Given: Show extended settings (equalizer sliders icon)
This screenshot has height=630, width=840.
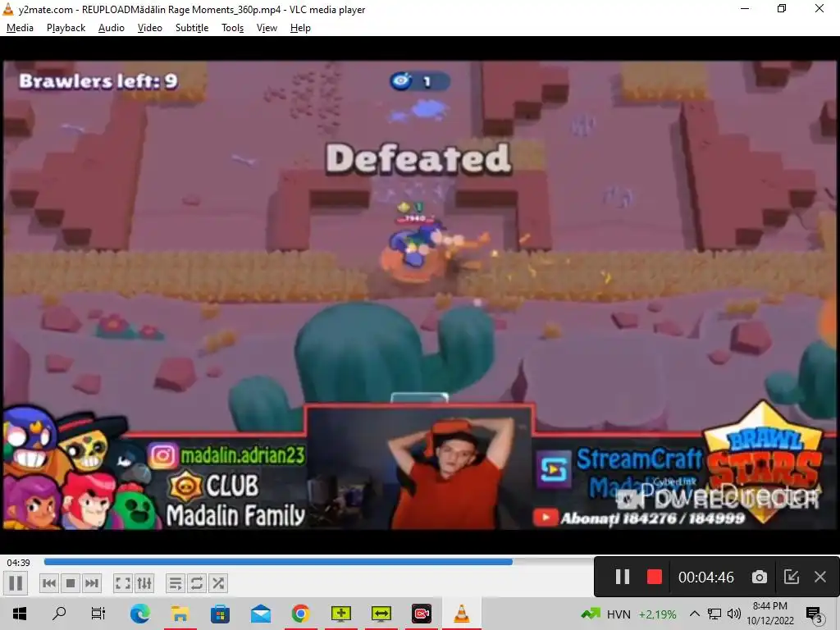Looking at the screenshot, I should [144, 583].
